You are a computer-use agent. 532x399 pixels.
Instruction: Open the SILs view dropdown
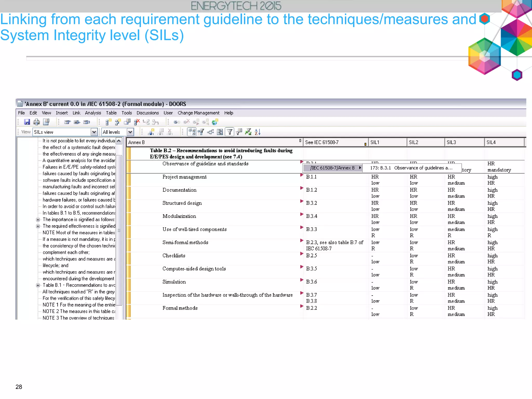pos(94,132)
